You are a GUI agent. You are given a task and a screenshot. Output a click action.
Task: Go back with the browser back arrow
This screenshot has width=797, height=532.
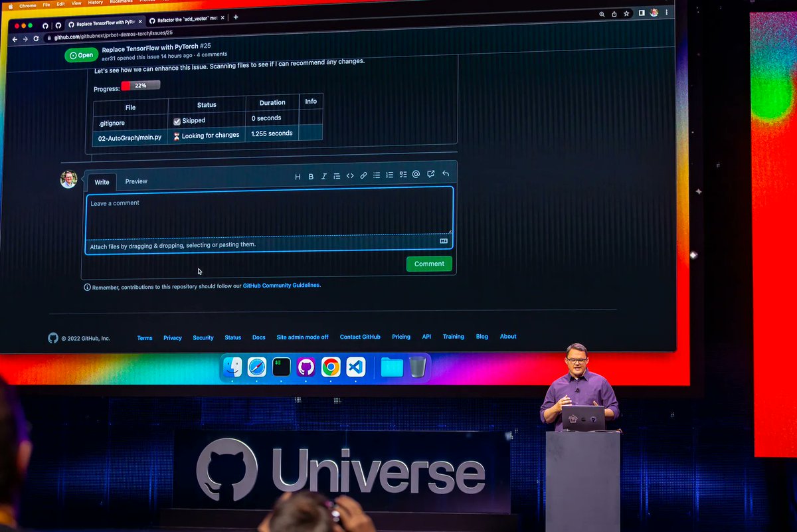15,39
